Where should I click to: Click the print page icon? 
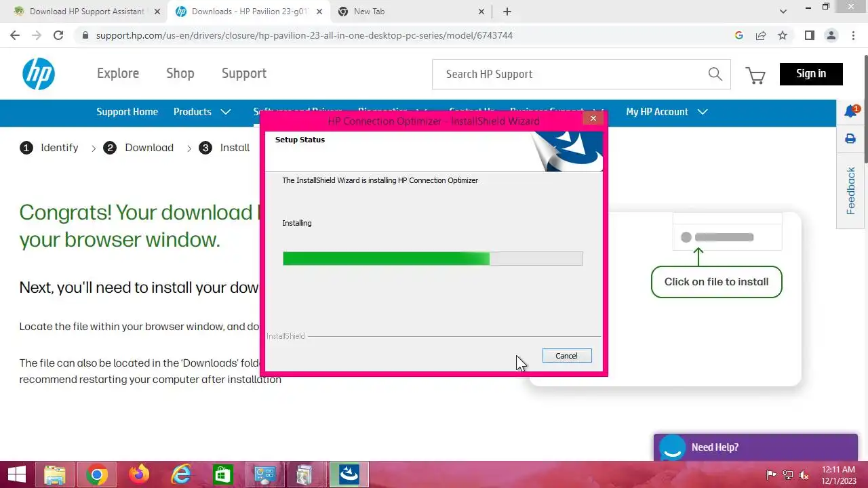850,139
